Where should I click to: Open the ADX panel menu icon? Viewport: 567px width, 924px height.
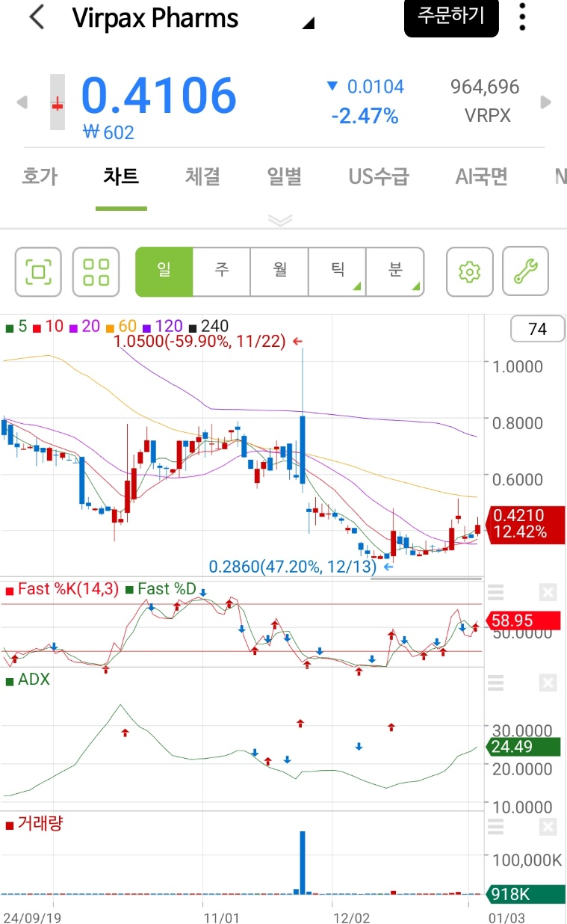[x=495, y=683]
